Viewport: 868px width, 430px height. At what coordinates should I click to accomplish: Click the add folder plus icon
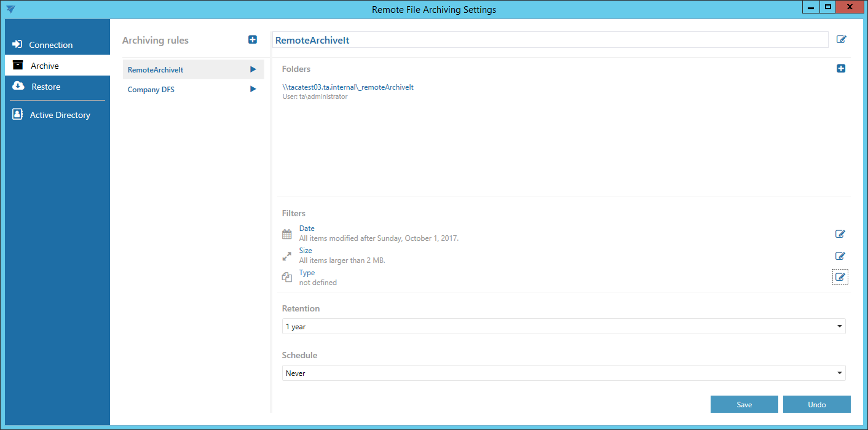point(841,69)
